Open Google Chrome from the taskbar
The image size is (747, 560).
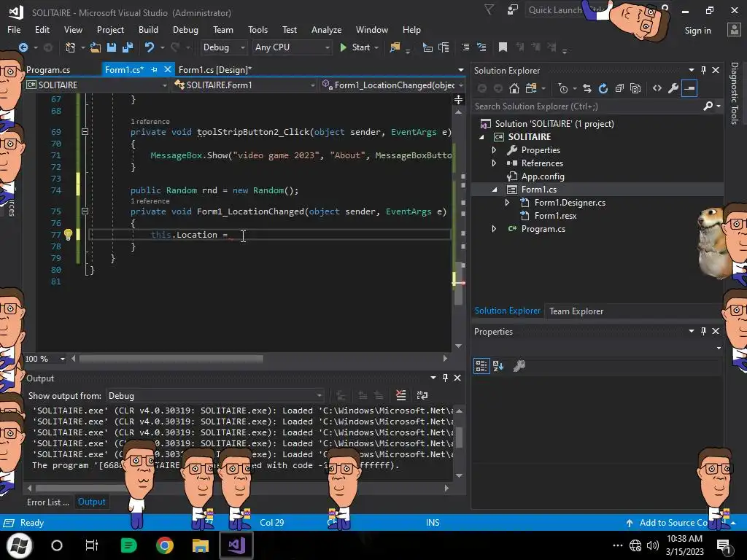point(164,545)
